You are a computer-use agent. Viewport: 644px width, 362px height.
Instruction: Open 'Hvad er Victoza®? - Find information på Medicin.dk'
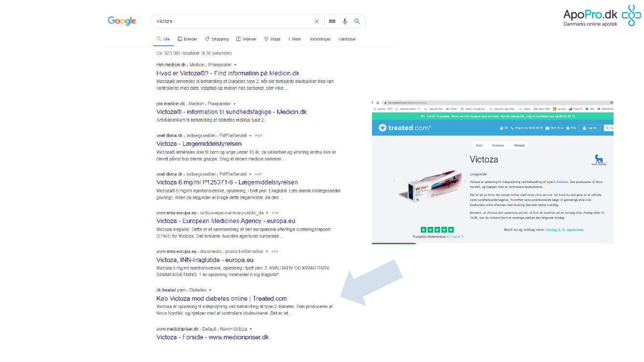pos(228,73)
